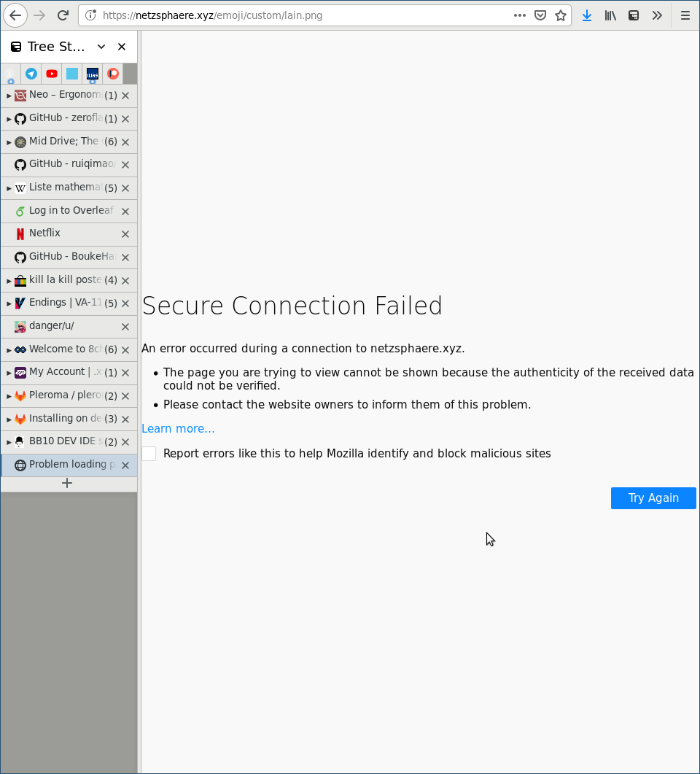Screen dimensions: 700x774
Task: Bookmark this page with the star icon
Action: coord(561,15)
